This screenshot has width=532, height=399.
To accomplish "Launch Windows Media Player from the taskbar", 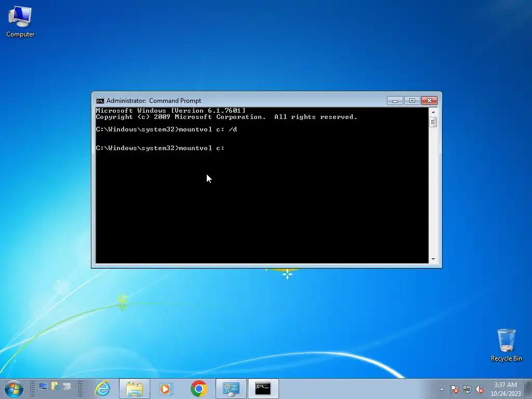I will (166, 389).
